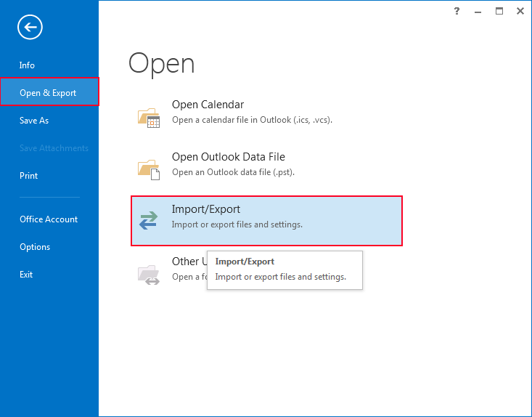The image size is (532, 417).
Task: Click 'Open a calendar file in Outlook' description
Action: click(x=252, y=120)
